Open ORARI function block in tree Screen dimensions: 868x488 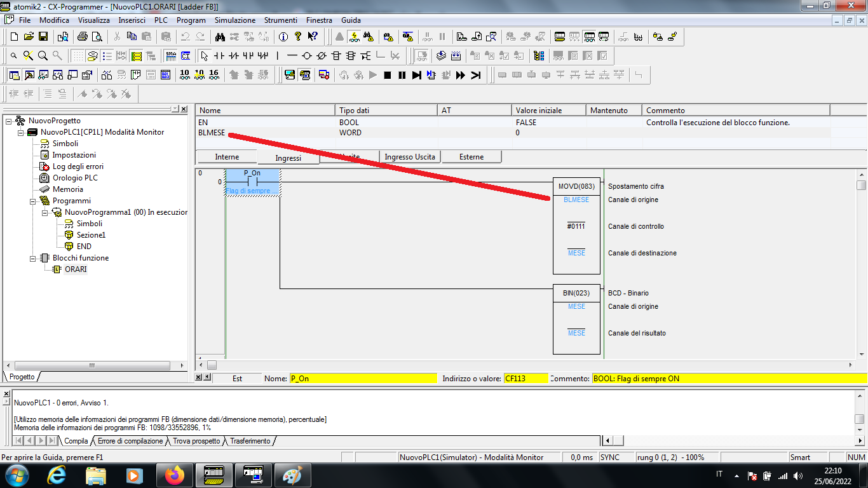[75, 269]
